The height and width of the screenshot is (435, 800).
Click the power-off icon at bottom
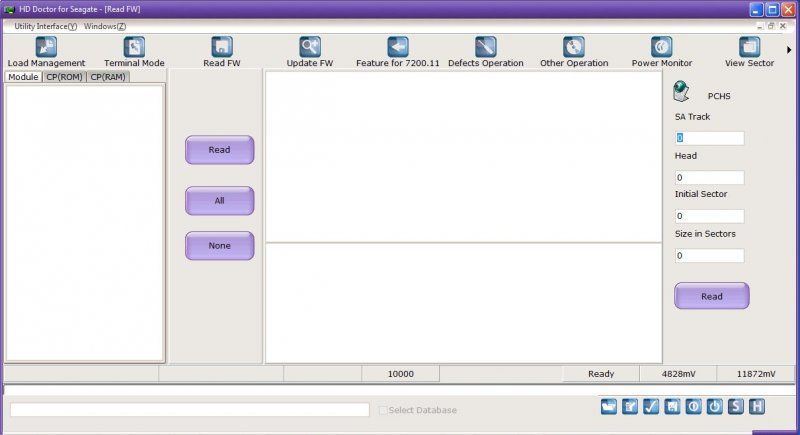[x=715, y=406]
